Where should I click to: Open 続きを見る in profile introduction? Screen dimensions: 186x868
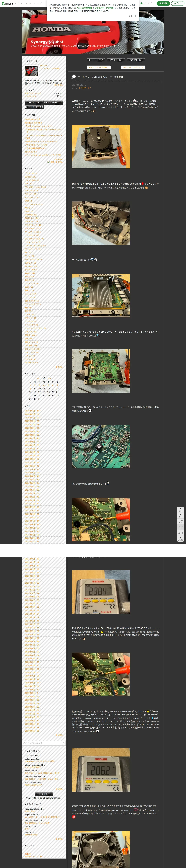[58, 85]
